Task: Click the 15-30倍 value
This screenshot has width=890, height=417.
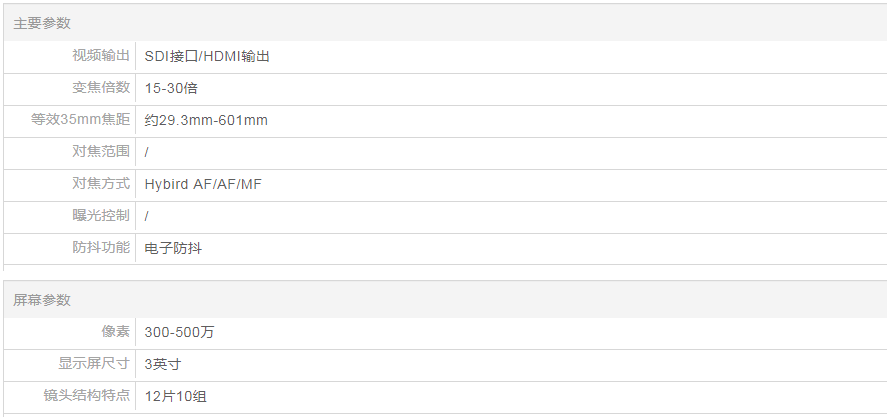Action: tap(171, 88)
